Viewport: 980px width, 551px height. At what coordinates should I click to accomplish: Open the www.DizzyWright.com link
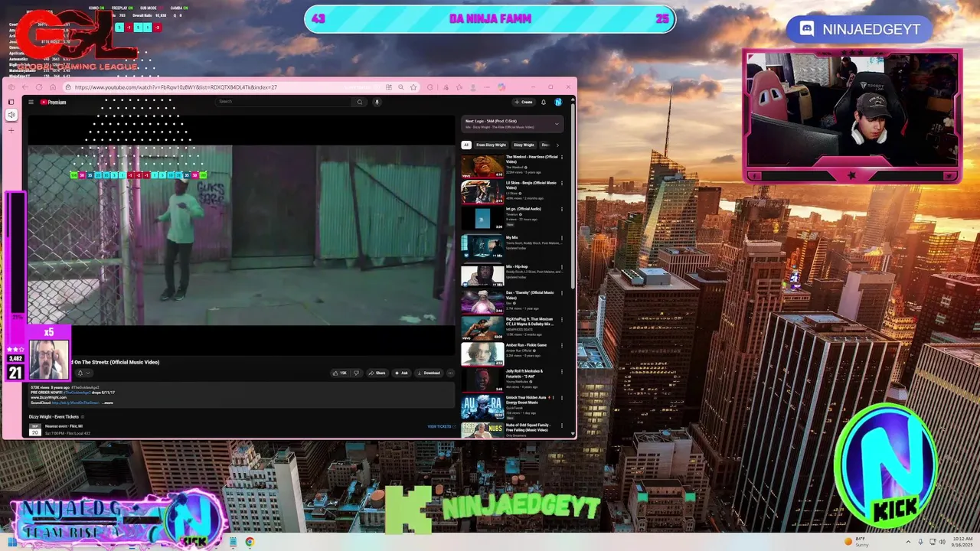pyautogui.click(x=50, y=397)
